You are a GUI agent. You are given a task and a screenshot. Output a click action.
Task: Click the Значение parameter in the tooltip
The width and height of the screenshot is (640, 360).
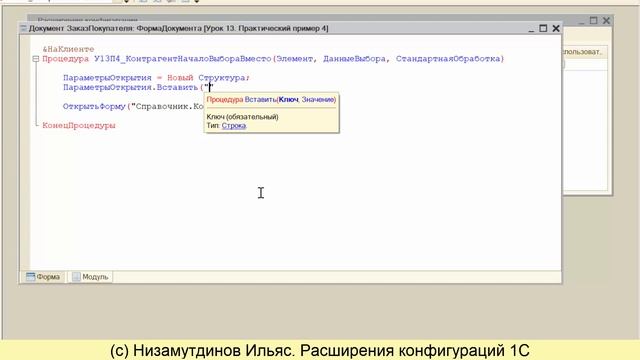pyautogui.click(x=318, y=100)
